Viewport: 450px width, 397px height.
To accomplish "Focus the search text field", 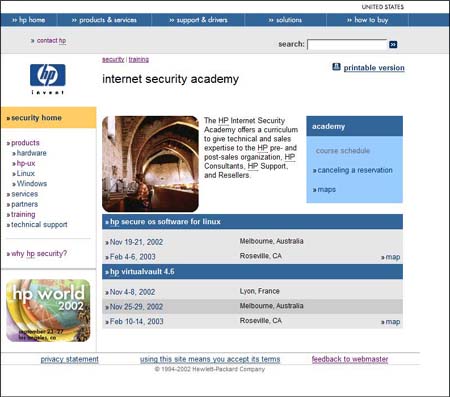I will click(x=347, y=44).
